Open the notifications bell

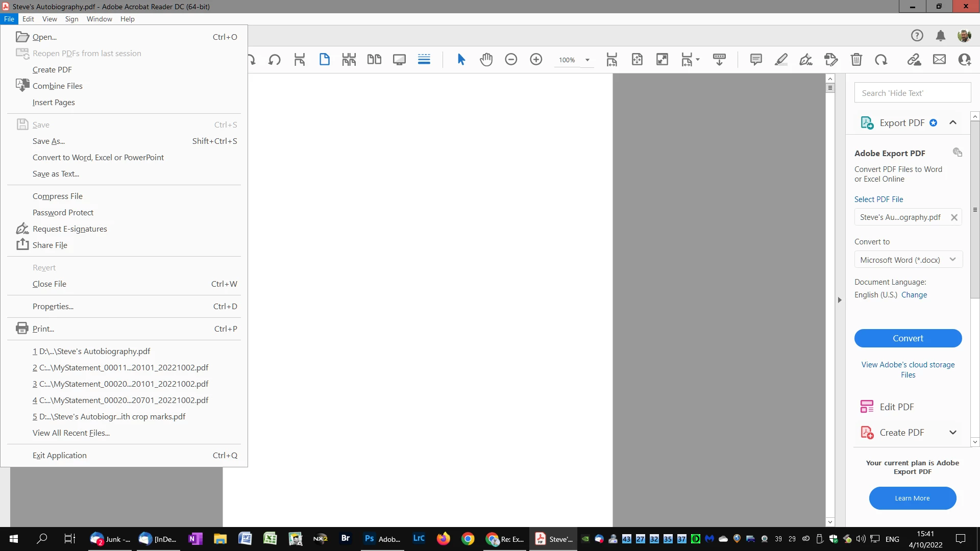point(941,36)
